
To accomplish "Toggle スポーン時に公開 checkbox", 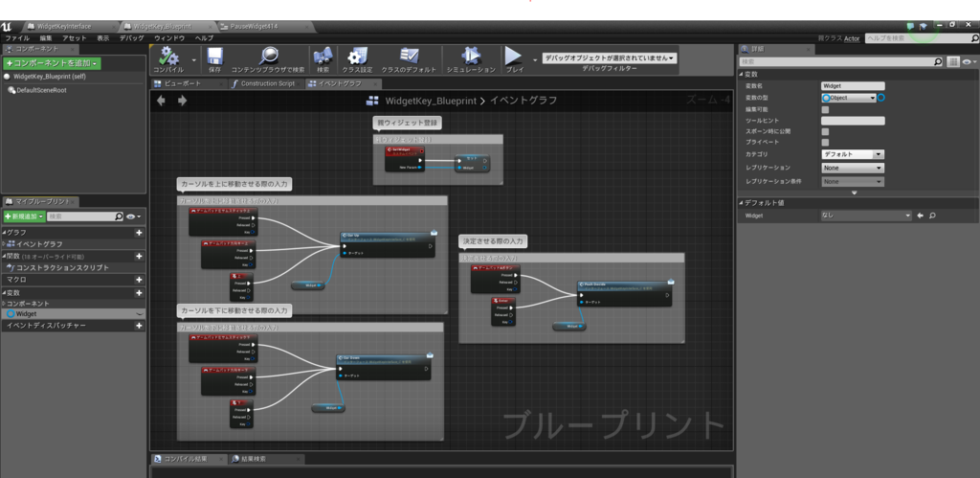I will coord(825,131).
